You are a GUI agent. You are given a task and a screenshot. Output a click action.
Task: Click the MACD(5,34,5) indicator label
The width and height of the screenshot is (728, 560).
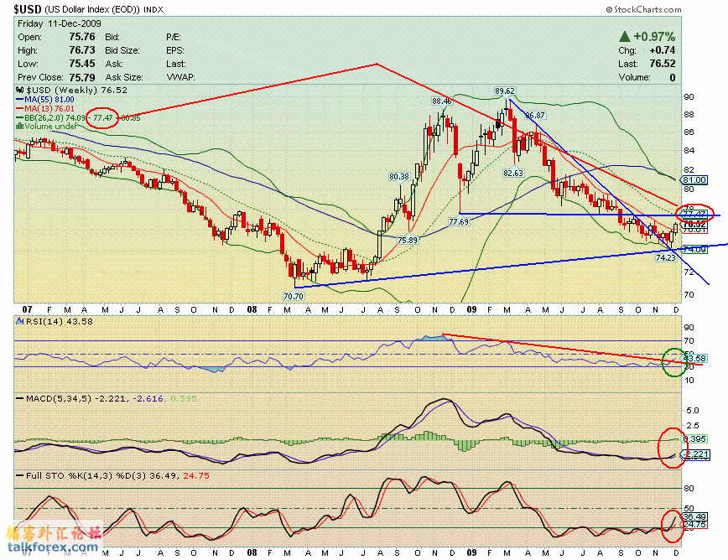click(x=59, y=398)
